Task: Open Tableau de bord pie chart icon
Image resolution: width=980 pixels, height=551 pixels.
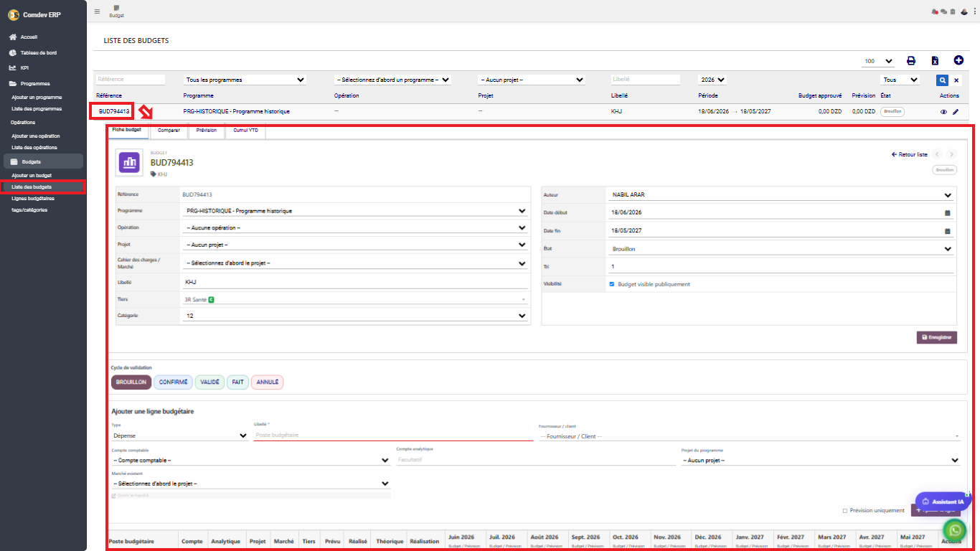Action: coord(13,52)
